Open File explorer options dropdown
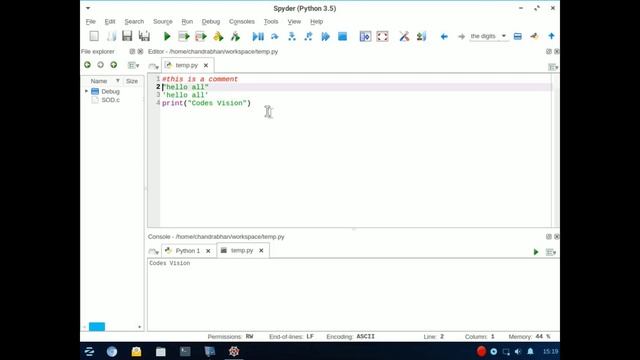The height and width of the screenshot is (360, 640). tap(133, 65)
